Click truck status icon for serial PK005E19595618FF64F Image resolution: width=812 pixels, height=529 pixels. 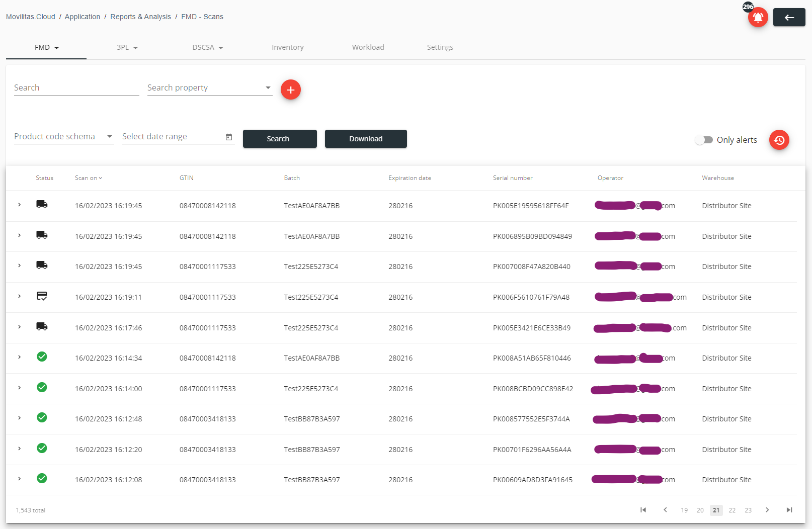(x=42, y=204)
